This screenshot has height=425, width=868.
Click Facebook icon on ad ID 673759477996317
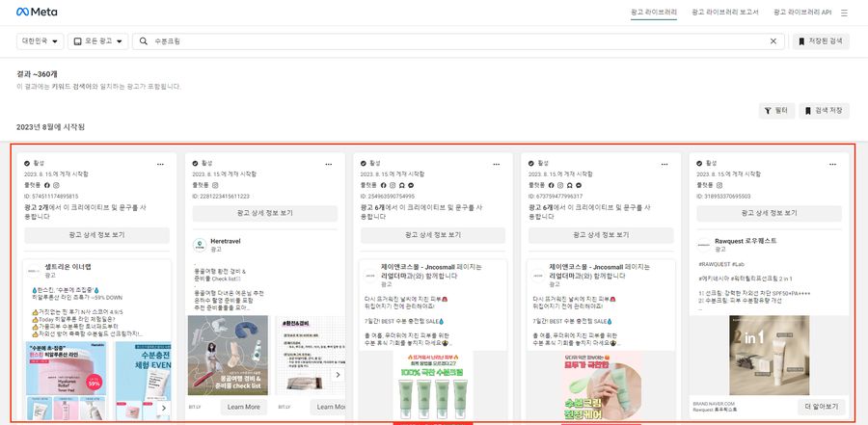552,185
